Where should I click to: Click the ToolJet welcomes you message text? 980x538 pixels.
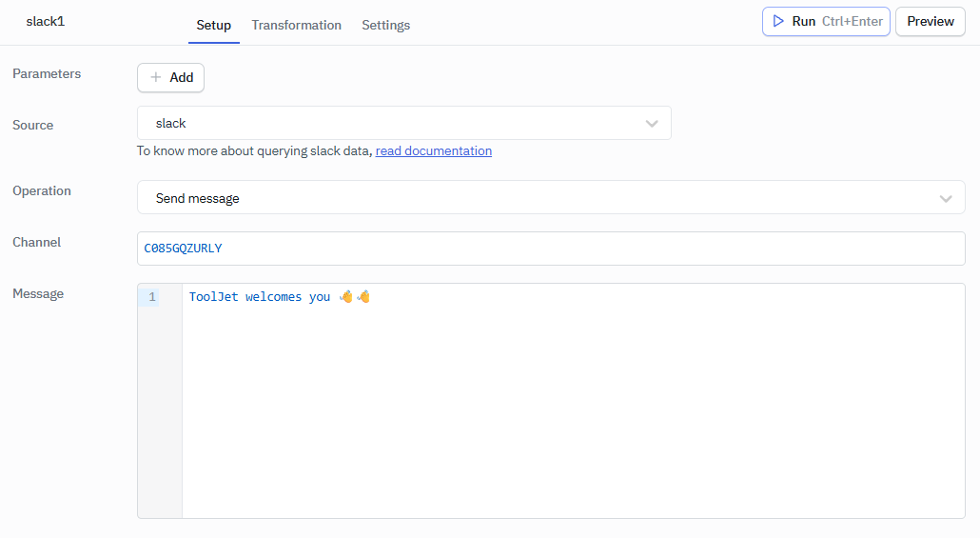[x=259, y=297]
